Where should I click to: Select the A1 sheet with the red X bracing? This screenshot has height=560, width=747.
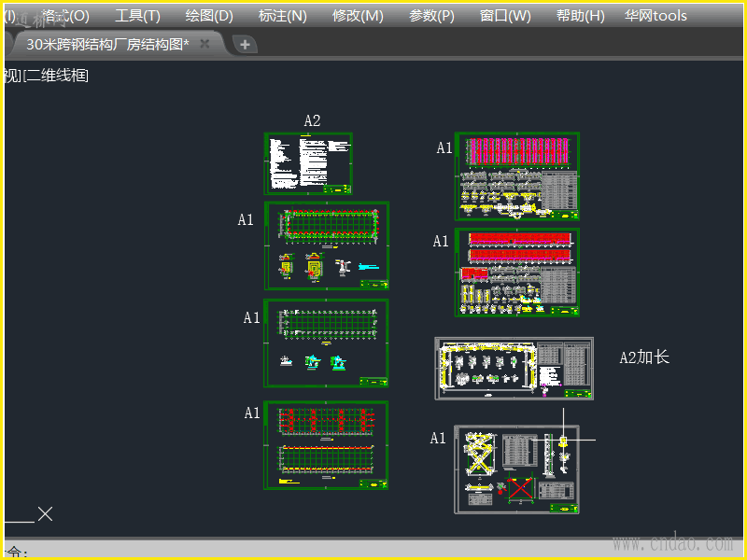pyautogui.click(x=517, y=469)
